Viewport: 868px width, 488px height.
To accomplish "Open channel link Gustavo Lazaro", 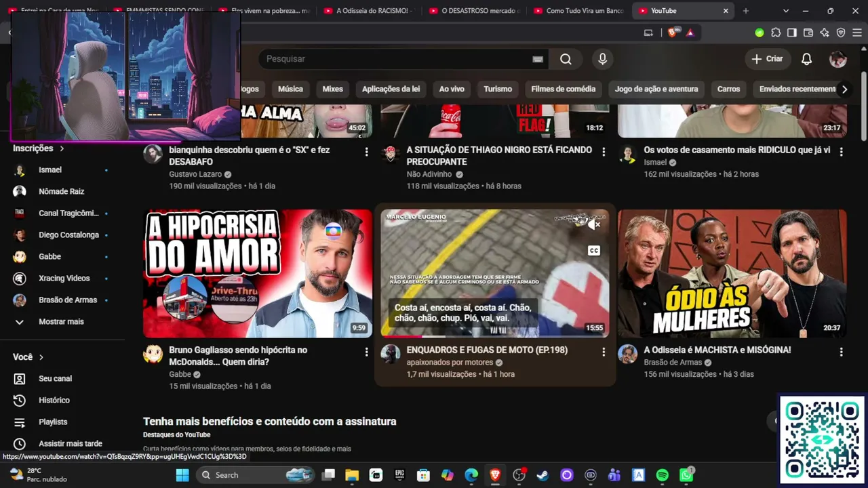I will [x=195, y=174].
